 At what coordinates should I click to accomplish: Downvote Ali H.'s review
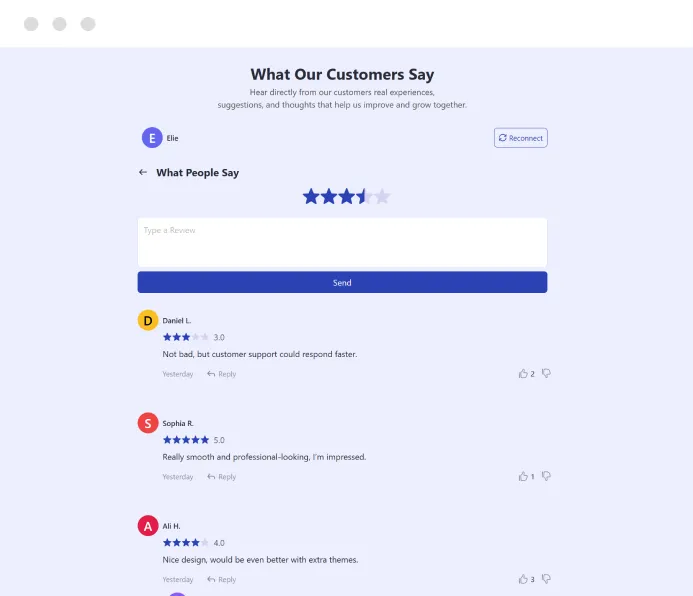click(x=546, y=579)
